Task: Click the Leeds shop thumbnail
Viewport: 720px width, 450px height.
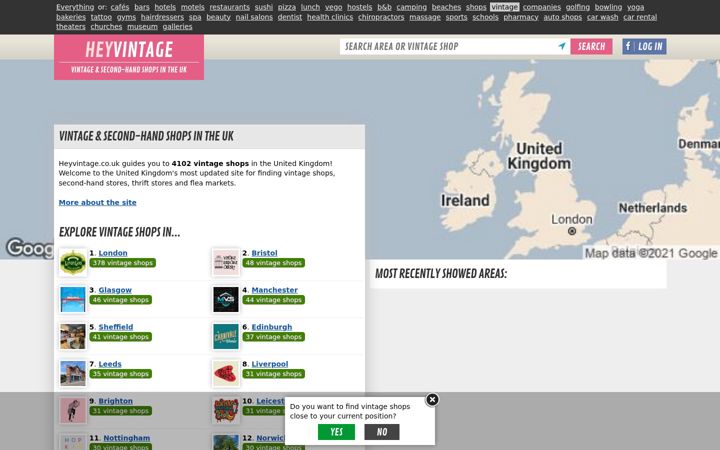Action: (x=73, y=373)
